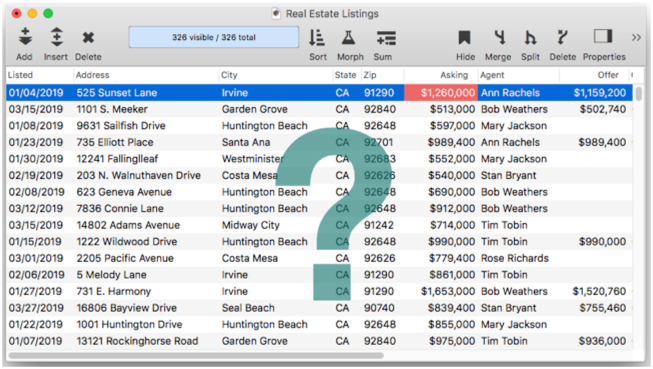
Task: Click the Delete record X icon
Action: point(88,38)
